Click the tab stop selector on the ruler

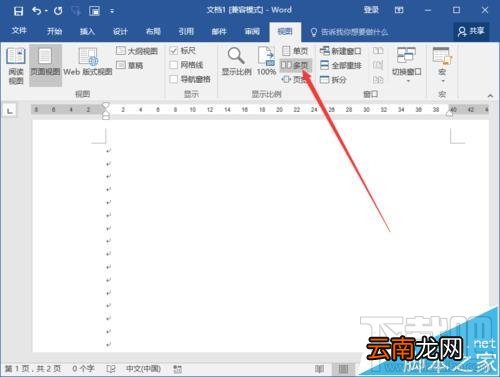10,110
